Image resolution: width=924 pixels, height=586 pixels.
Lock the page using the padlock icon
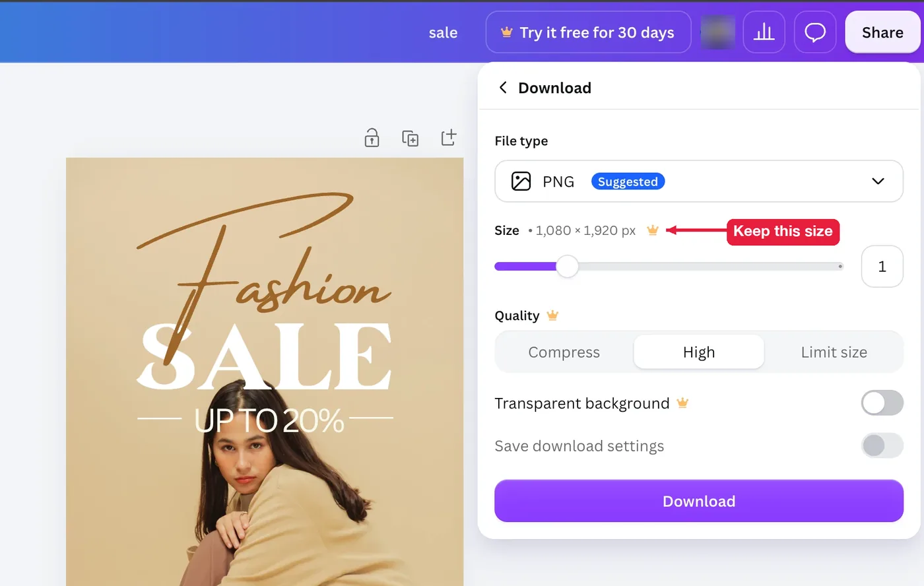click(372, 138)
